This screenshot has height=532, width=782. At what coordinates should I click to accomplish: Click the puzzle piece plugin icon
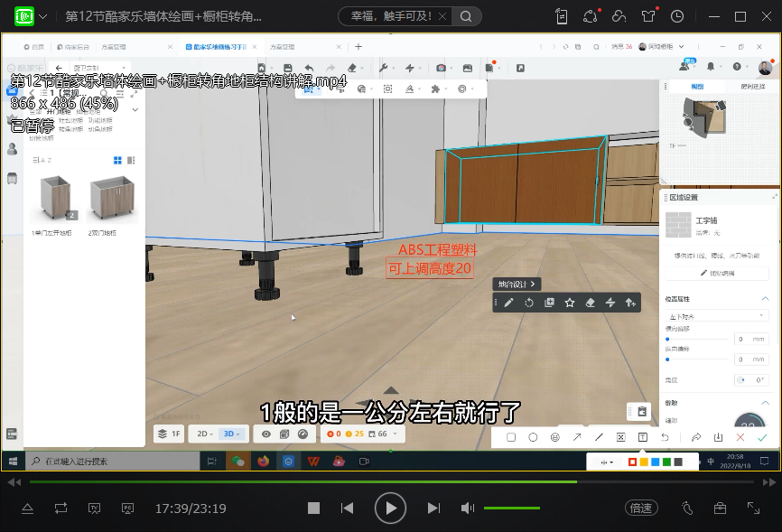[435, 89]
